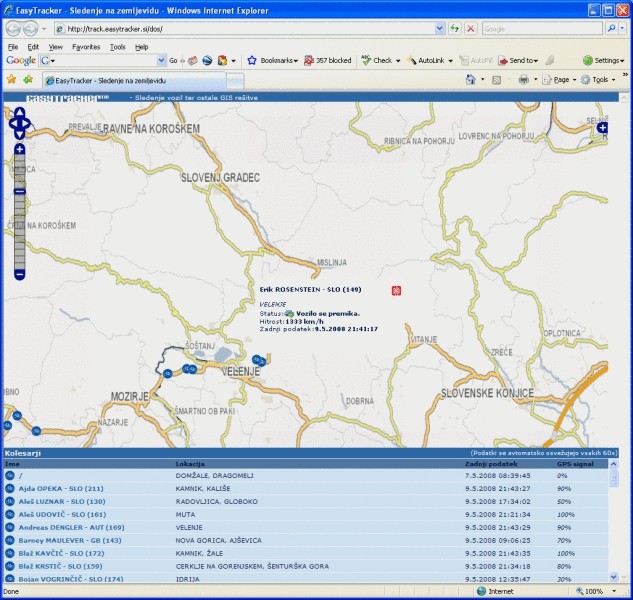The width and height of the screenshot is (633, 600).
Task: Click the map zoom in plus button
Action: click(19, 149)
